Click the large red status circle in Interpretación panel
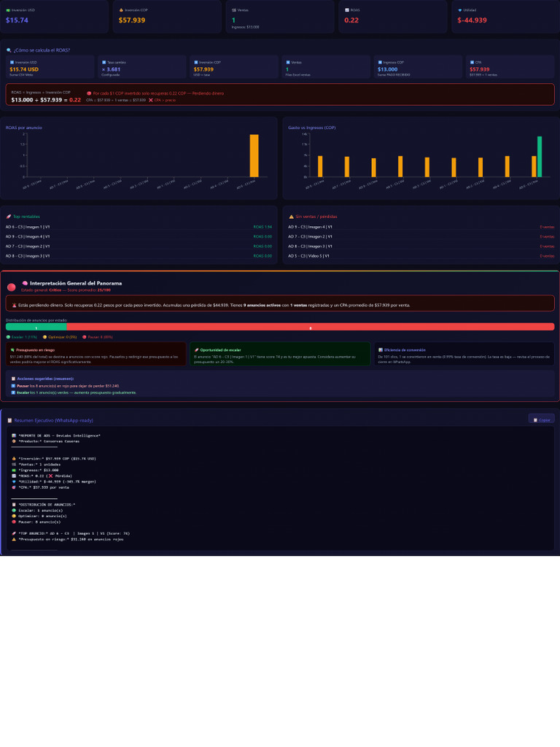560x747 pixels. [x=12, y=287]
